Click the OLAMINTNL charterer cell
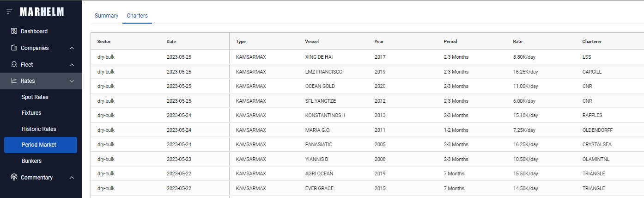 (x=596, y=160)
